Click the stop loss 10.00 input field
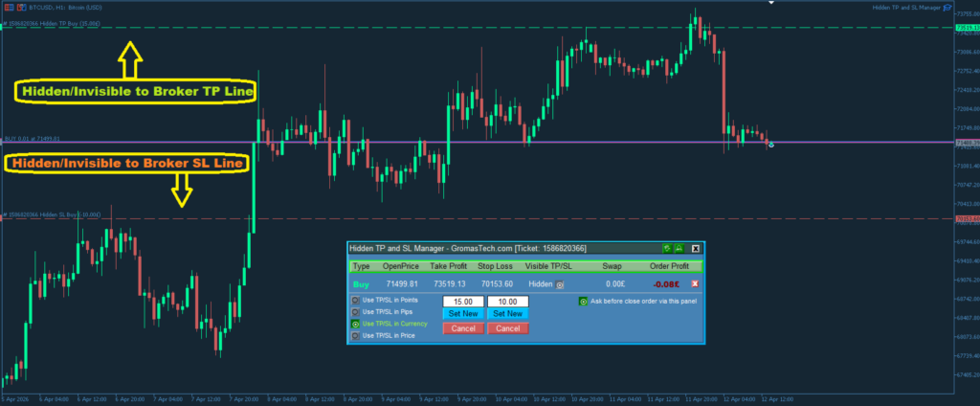This screenshot has width=980, height=406. pos(508,302)
